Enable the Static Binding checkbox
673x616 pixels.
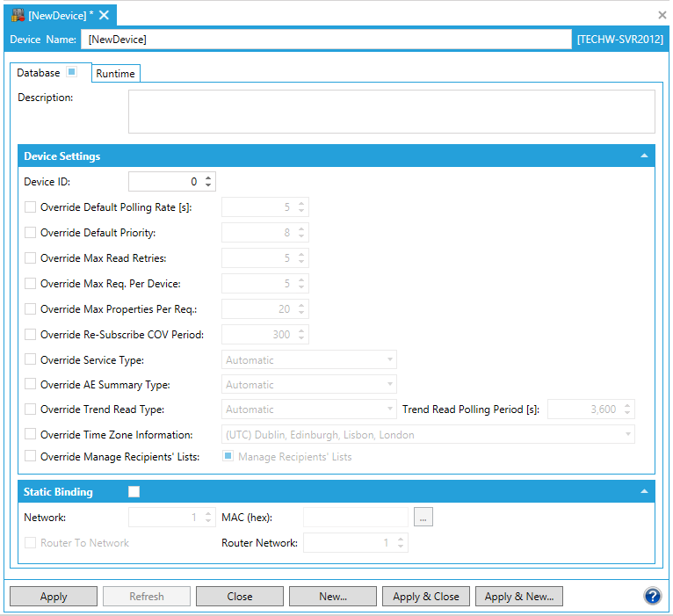pyautogui.click(x=134, y=492)
